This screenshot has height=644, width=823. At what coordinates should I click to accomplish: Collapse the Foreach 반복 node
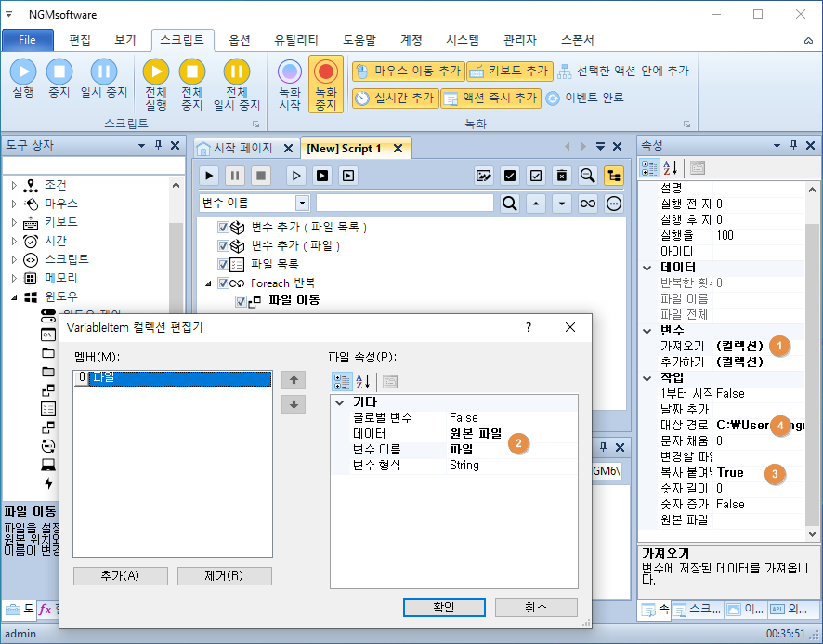208,283
